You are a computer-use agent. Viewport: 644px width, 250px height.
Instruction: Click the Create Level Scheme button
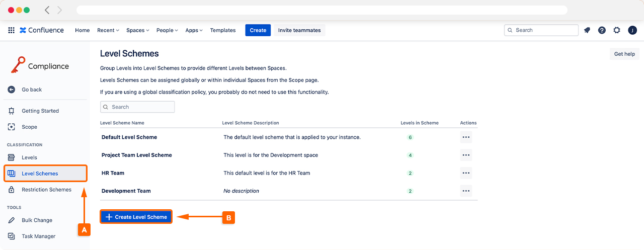coord(136,217)
